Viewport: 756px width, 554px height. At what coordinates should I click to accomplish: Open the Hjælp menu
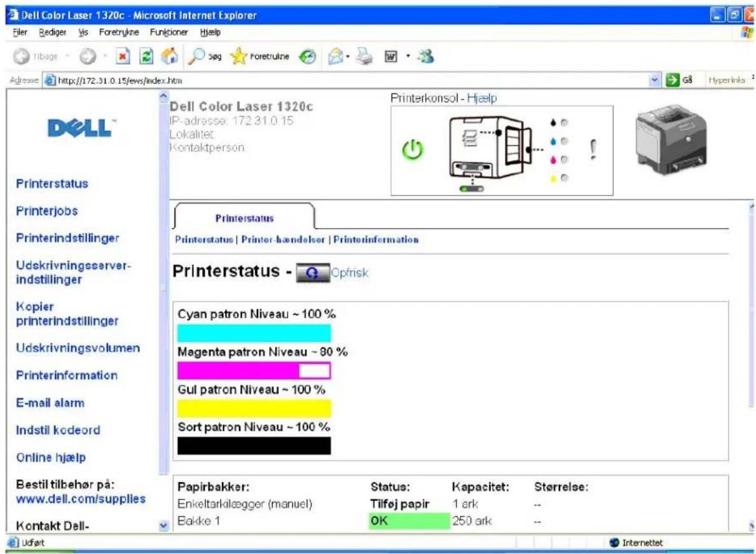pos(210,32)
